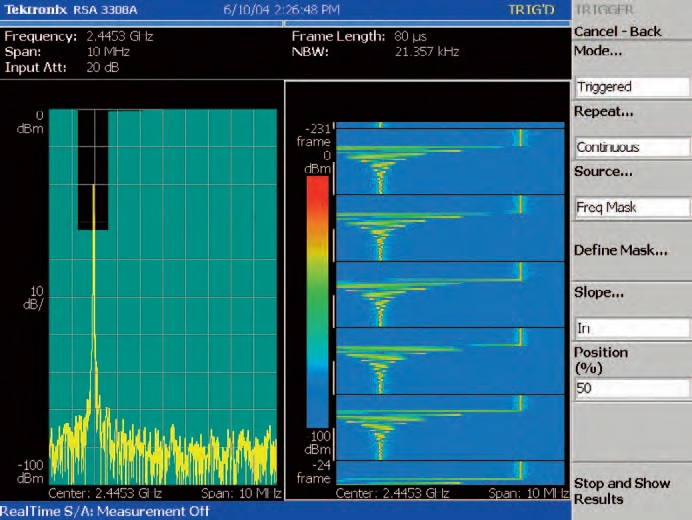Click the spectrogram color scale bar
The image size is (692, 520).
pyautogui.click(x=316, y=300)
